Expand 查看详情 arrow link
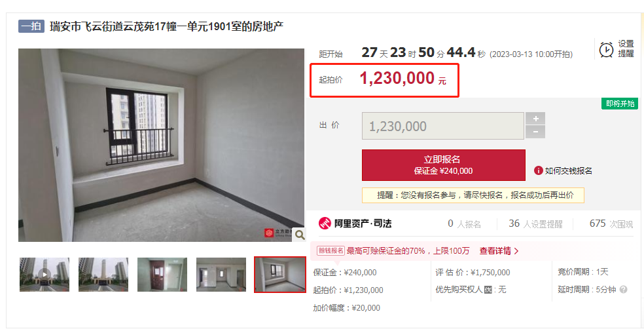 coord(499,251)
